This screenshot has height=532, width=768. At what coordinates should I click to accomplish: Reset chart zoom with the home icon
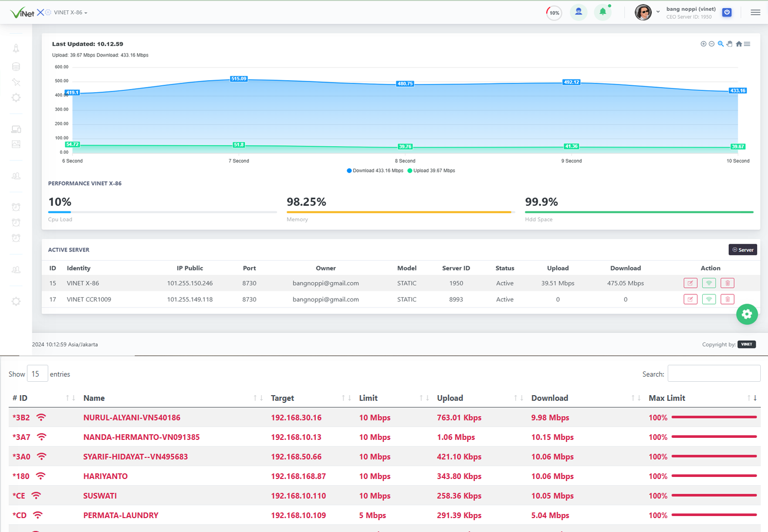click(x=739, y=44)
